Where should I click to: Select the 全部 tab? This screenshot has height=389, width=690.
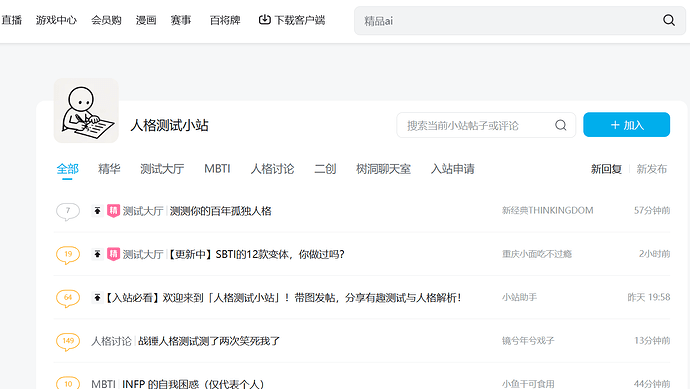tap(67, 169)
